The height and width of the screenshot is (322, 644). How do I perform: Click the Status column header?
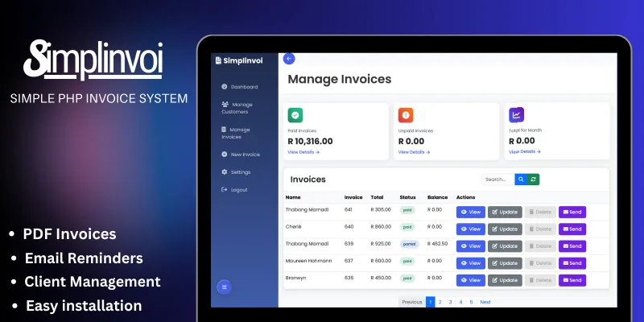tap(407, 197)
